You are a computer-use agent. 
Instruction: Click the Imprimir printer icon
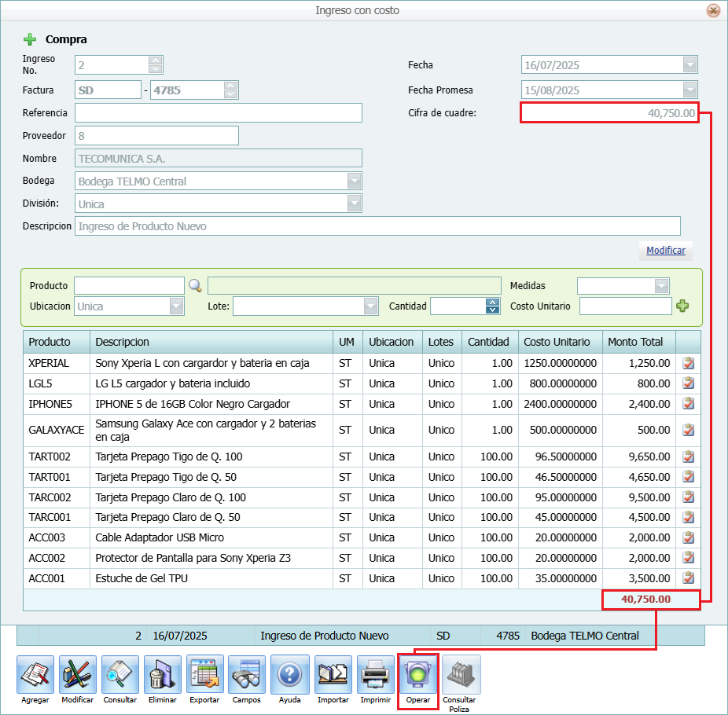pyautogui.click(x=375, y=675)
